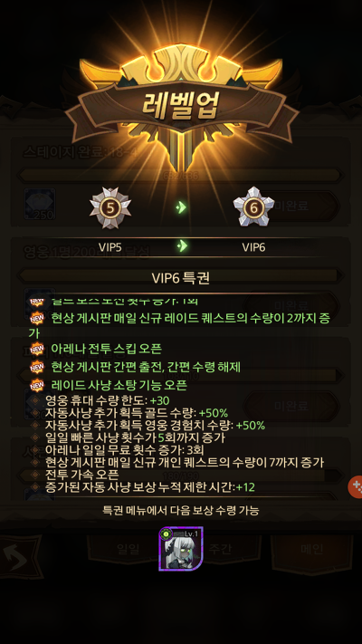This screenshot has height=644, width=362.
Task: Tap the VIP5 silver badge icon
Action: point(110,208)
